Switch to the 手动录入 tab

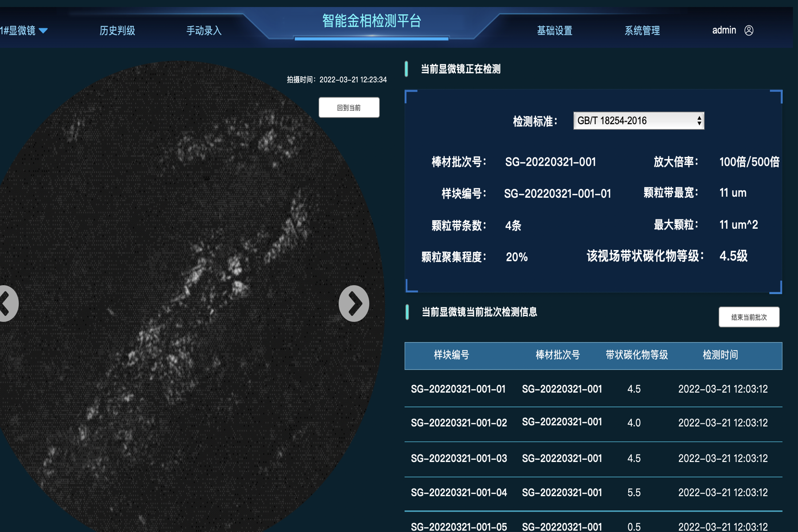(203, 31)
